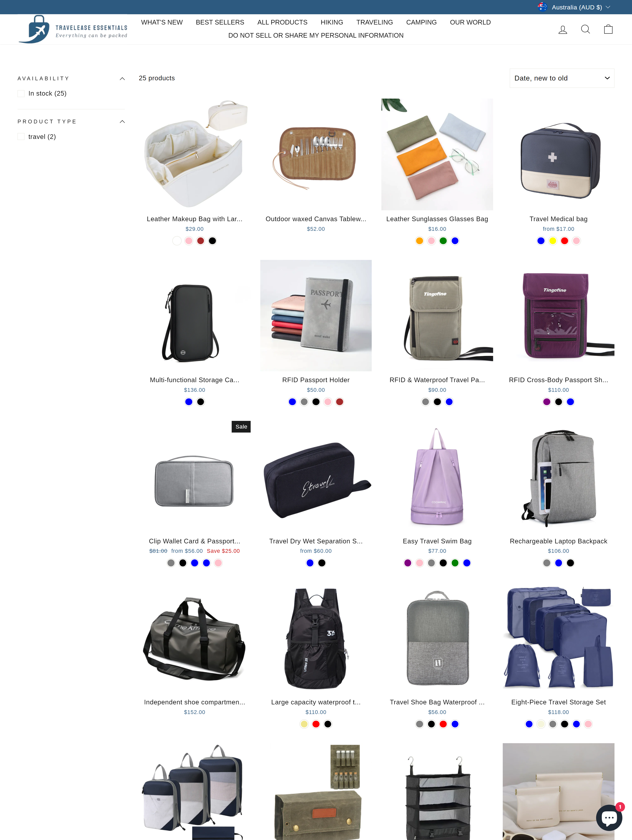This screenshot has width=632, height=840.
Task: Select purple swatch on Easy Travel Swim Bag
Action: pyautogui.click(x=407, y=563)
